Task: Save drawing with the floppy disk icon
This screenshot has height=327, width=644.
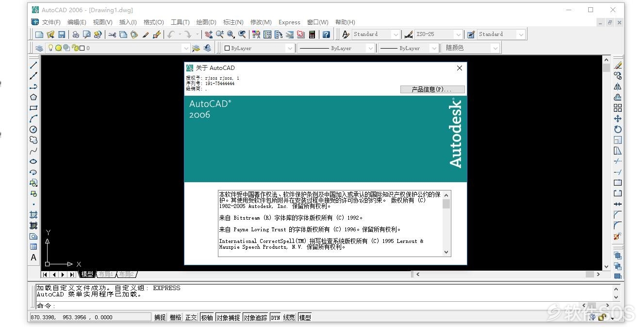Action: 62,34
